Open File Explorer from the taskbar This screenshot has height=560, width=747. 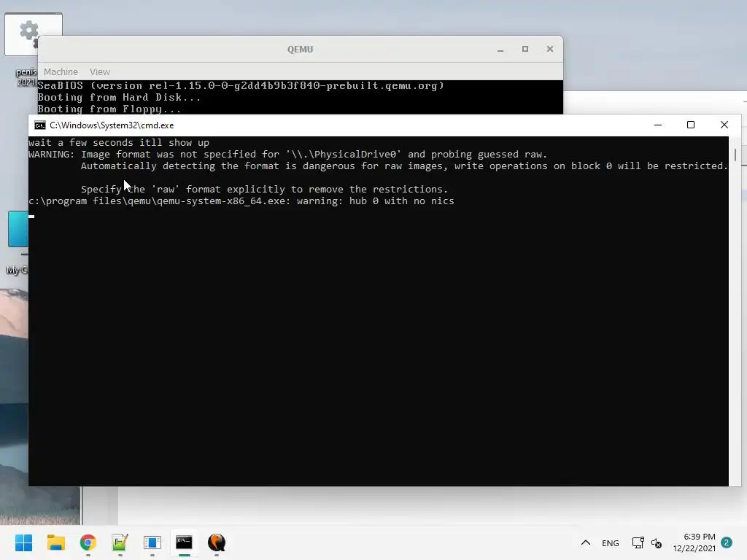pos(55,542)
